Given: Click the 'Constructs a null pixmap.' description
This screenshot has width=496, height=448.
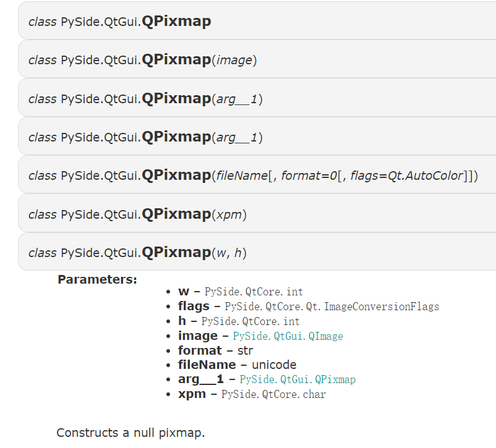Looking at the screenshot, I should 130,433.
